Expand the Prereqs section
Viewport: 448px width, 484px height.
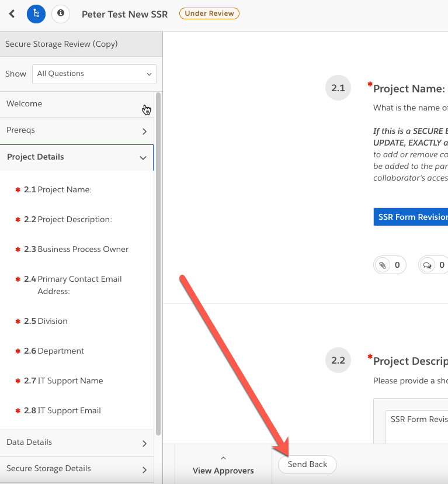pyautogui.click(x=77, y=131)
